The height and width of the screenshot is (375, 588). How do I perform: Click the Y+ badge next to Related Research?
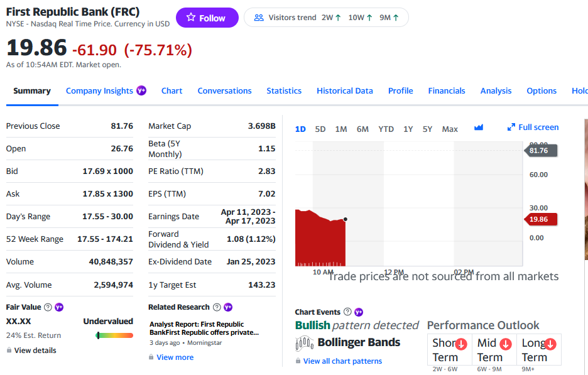tap(228, 307)
